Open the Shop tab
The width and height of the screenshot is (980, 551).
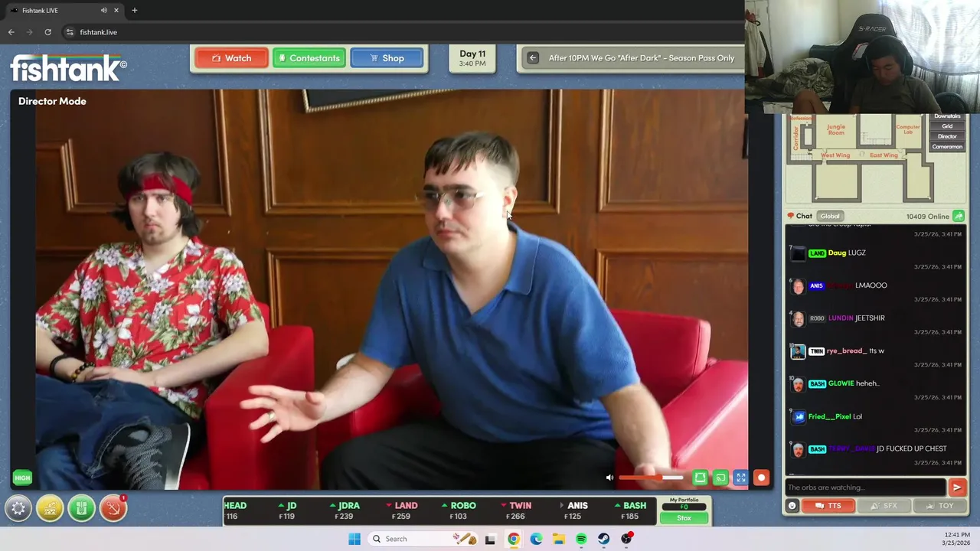pyautogui.click(x=387, y=58)
